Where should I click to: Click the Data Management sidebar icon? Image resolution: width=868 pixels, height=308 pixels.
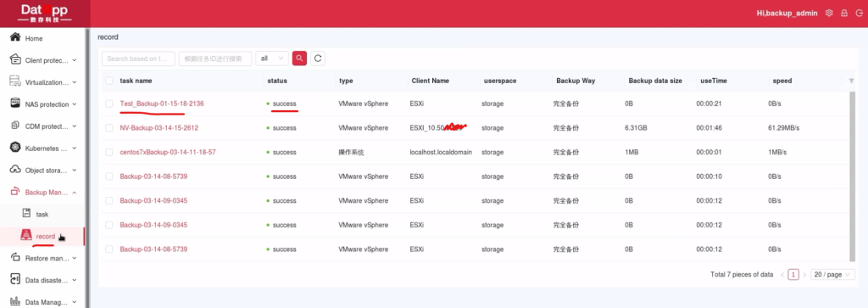pyautogui.click(x=15, y=302)
